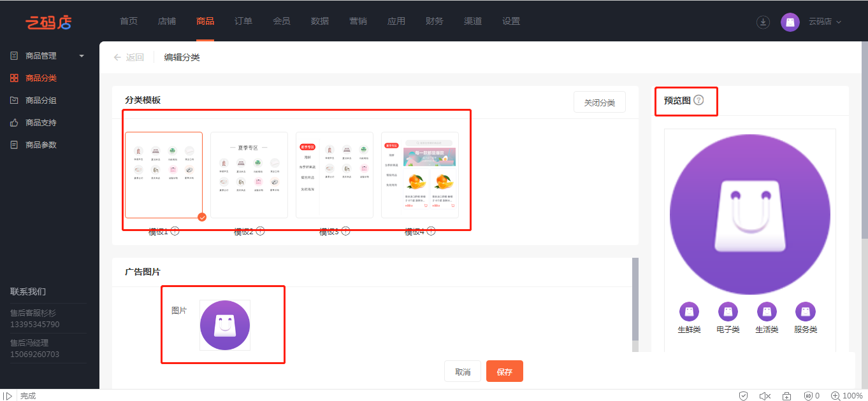Click the info icon beside 模板3

[346, 232]
